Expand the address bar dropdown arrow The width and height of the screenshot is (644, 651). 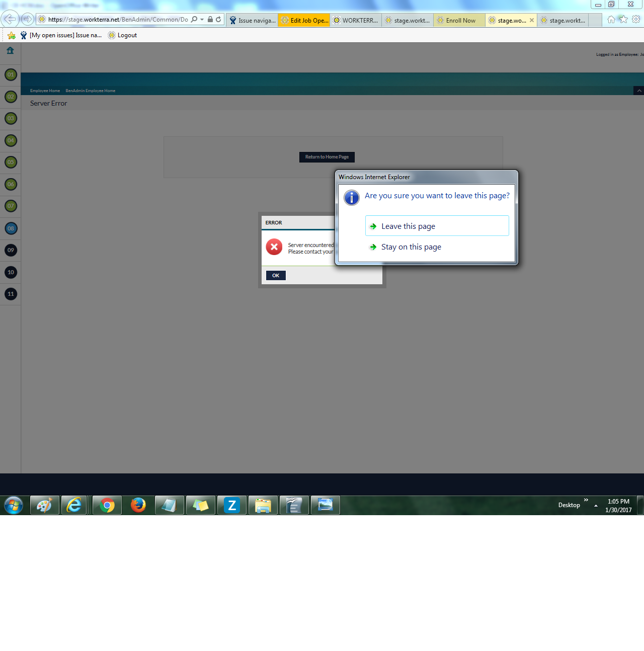coord(202,20)
